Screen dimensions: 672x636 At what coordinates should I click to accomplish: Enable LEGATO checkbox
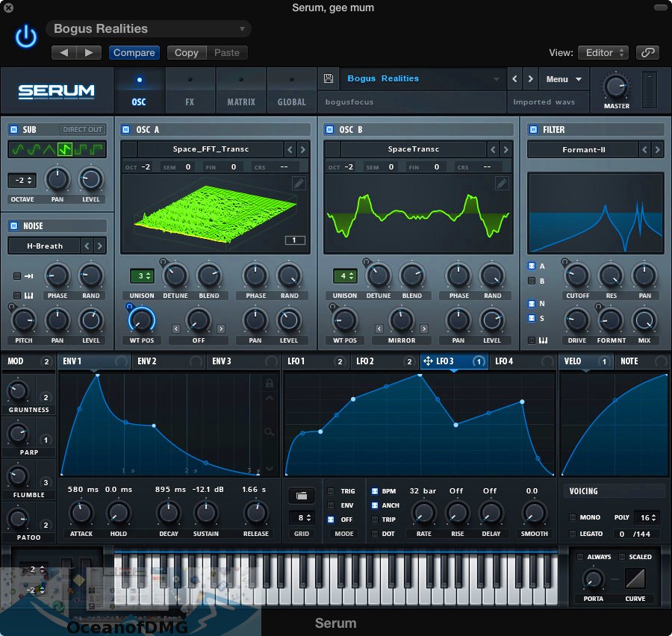click(572, 534)
